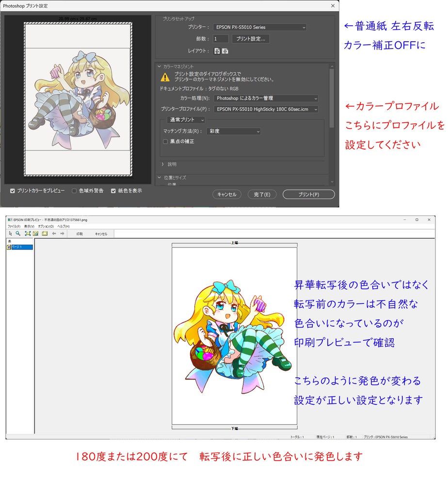Select portrait layout orientation icon
The height and width of the screenshot is (497, 448).
pyautogui.click(x=217, y=51)
